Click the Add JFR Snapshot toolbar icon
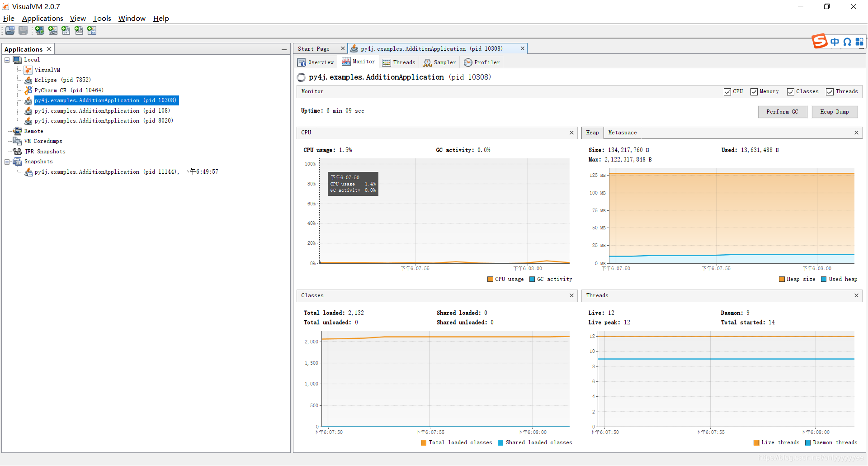This screenshot has height=466, width=868. pos(79,30)
